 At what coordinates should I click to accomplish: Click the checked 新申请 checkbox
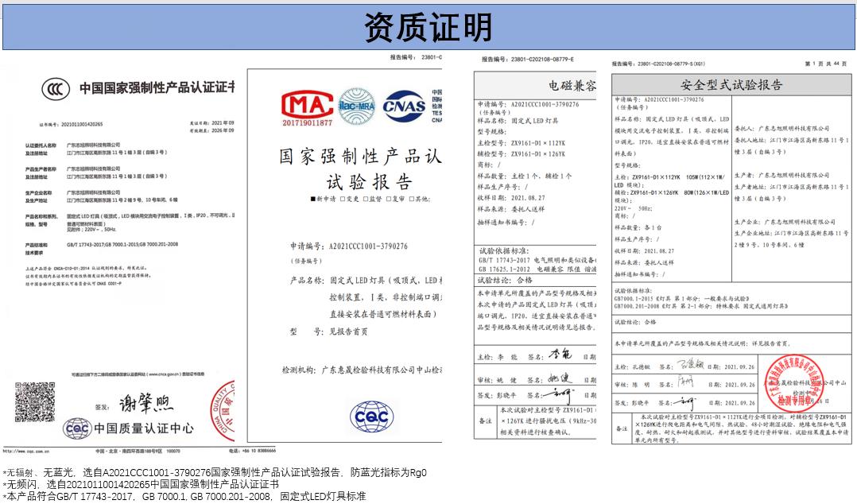point(313,199)
